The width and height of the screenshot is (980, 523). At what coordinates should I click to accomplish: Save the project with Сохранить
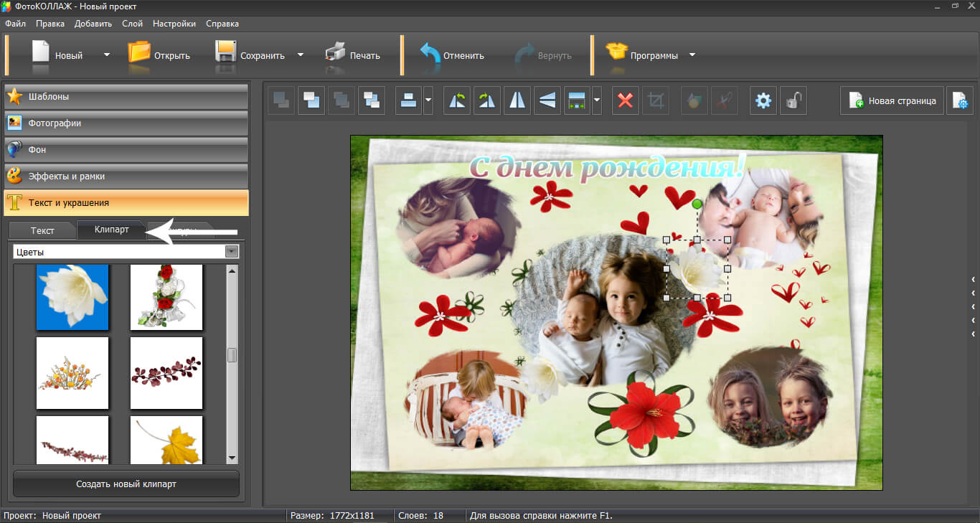250,55
